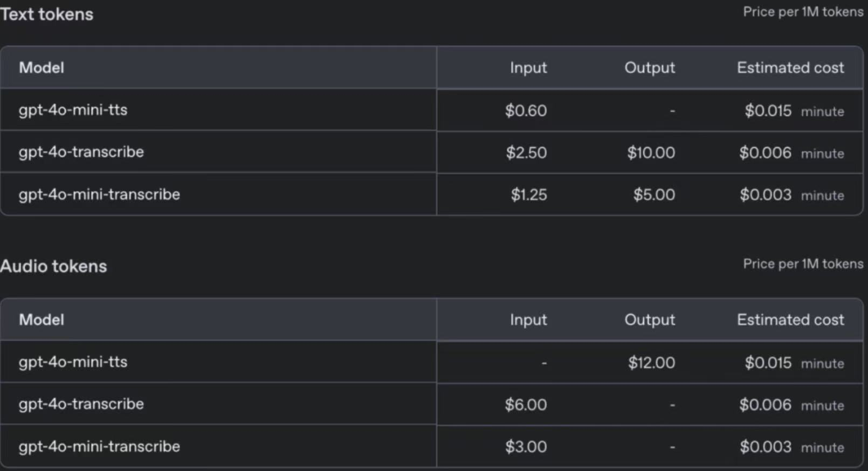This screenshot has height=471, width=868.
Task: Click the $10.00 text output price
Action: click(651, 153)
